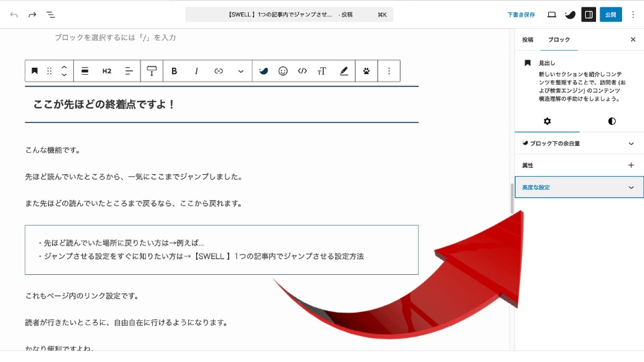The image size is (644, 362).
Task: Change block alignment width
Action: 85,71
